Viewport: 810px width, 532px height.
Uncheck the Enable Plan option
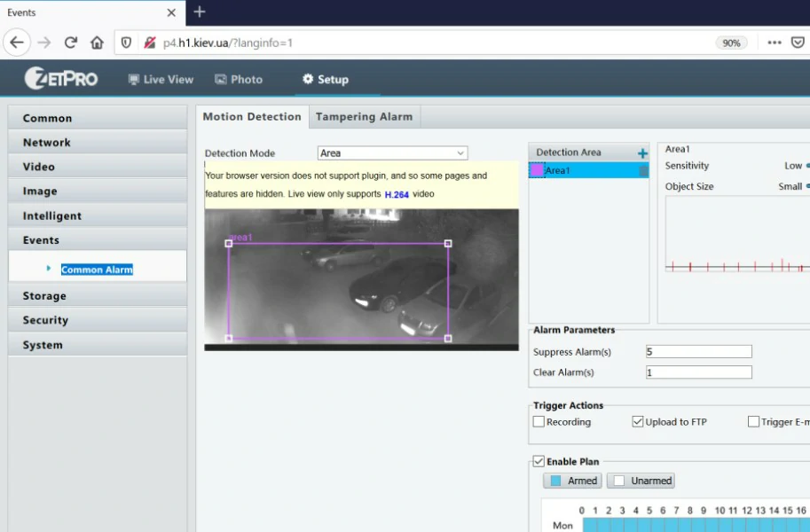(x=539, y=461)
